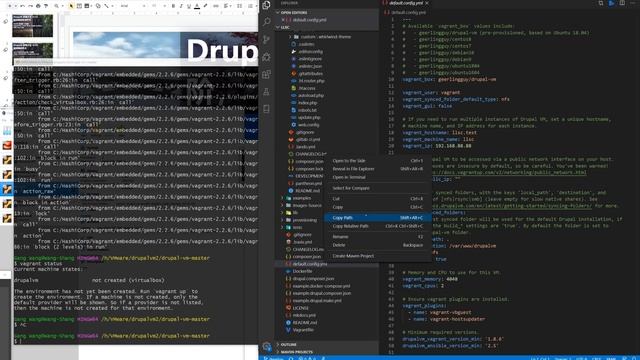Switch to default.config.yml editor tab
Screen dimensions: 640x360
click(405, 3)
